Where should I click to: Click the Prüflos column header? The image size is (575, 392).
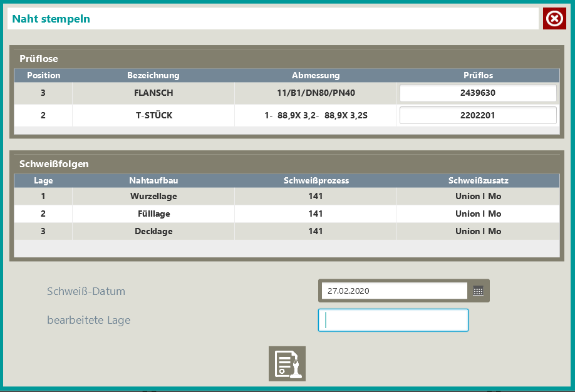pos(478,75)
